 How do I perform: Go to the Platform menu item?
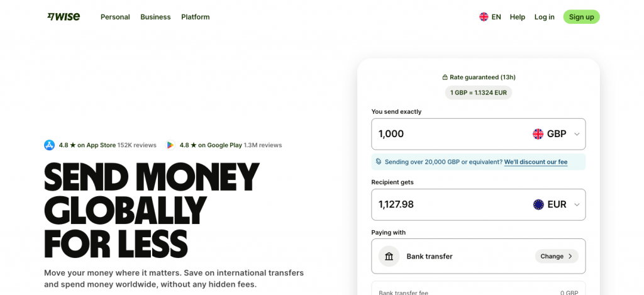[x=195, y=17]
